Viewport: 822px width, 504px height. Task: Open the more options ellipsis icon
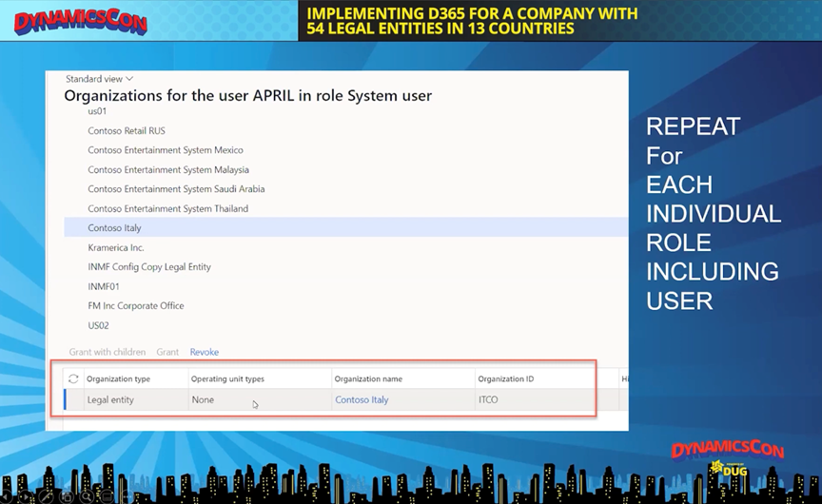127,496
